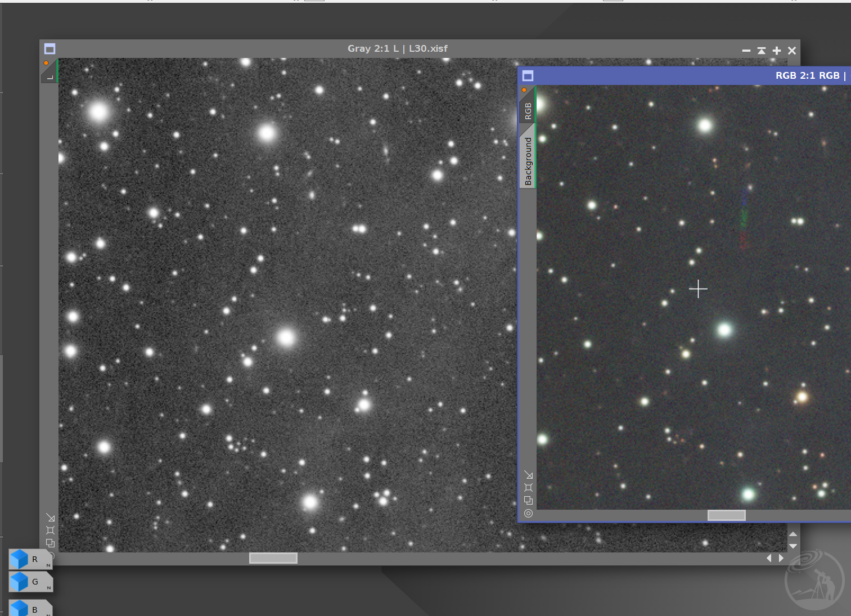
Task: Click the orange indicator dot in L30.xisf window
Action: 46,63
